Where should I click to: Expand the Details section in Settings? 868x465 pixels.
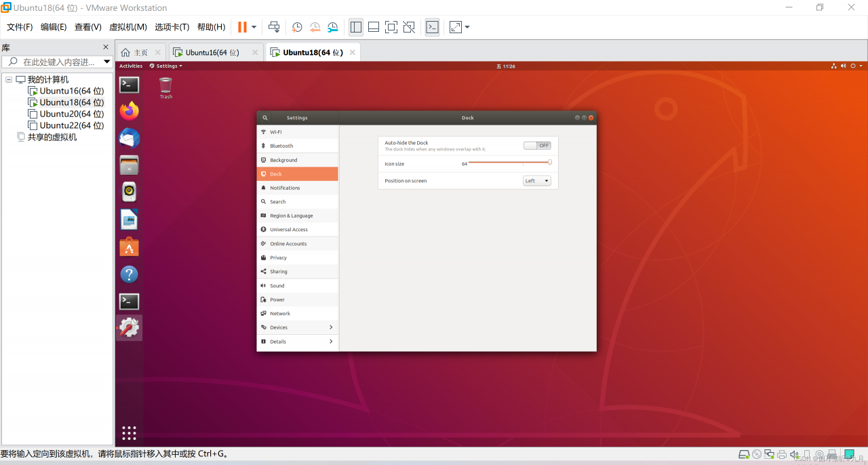[x=297, y=342]
